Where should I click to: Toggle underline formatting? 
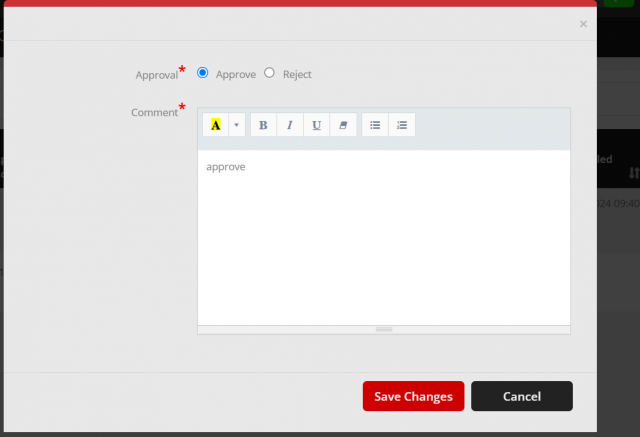(x=316, y=125)
